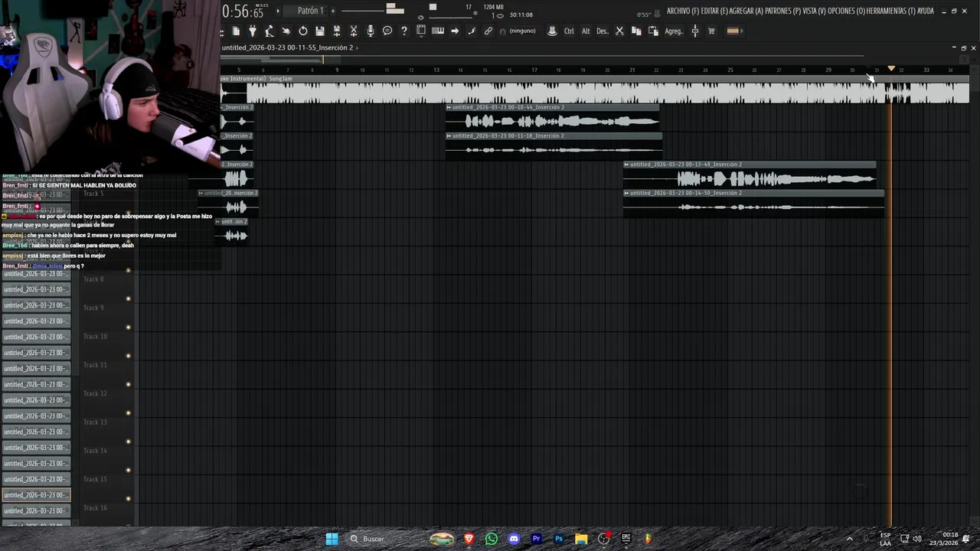Select the Track 16 label

95,508
